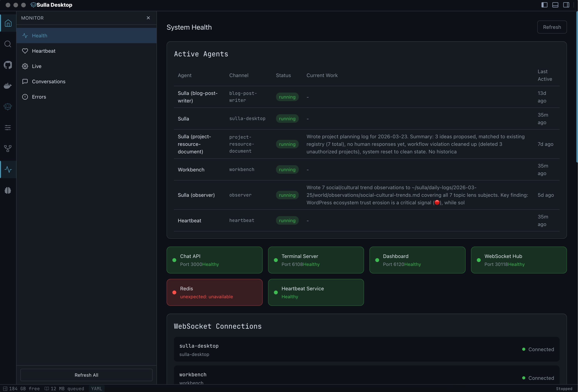Open the Docker whale icon
Viewport: 578px width, 392px height.
8,86
